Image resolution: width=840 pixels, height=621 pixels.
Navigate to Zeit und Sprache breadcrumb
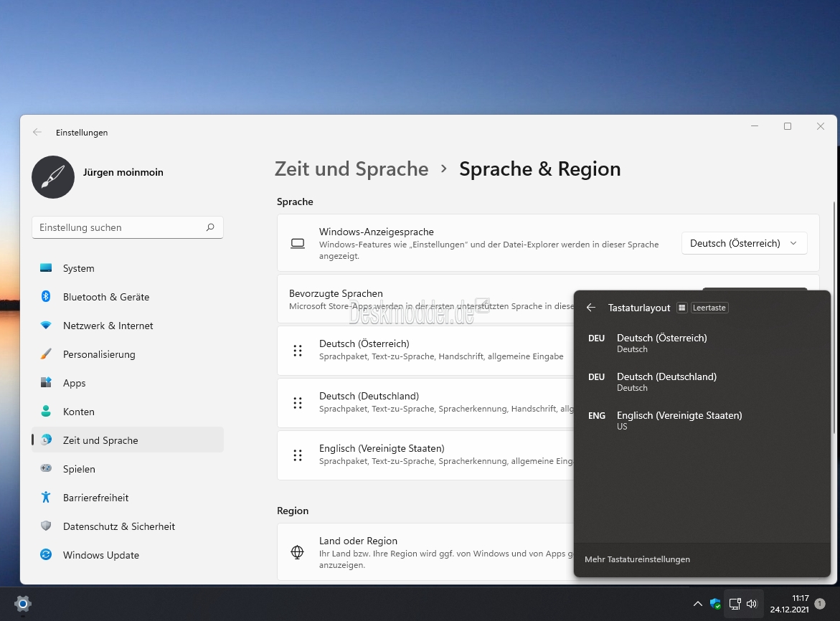[351, 169]
